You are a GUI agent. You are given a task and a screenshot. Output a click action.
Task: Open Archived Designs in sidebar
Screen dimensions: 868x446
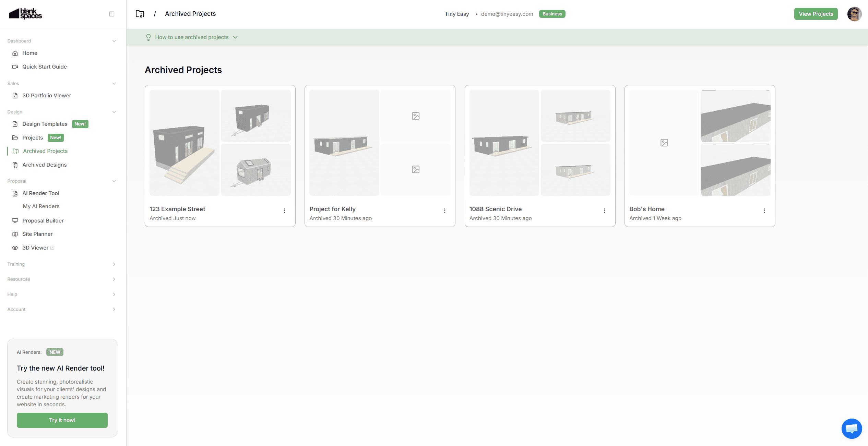44,165
